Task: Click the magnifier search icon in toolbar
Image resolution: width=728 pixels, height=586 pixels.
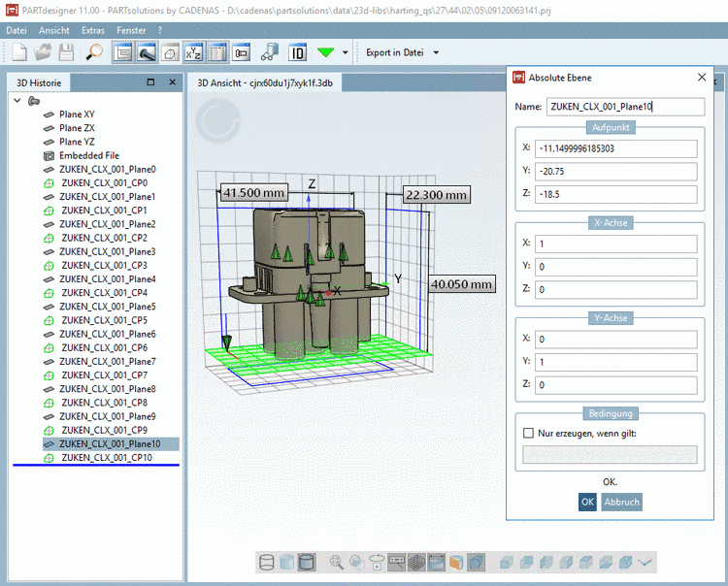Action: 94,52
